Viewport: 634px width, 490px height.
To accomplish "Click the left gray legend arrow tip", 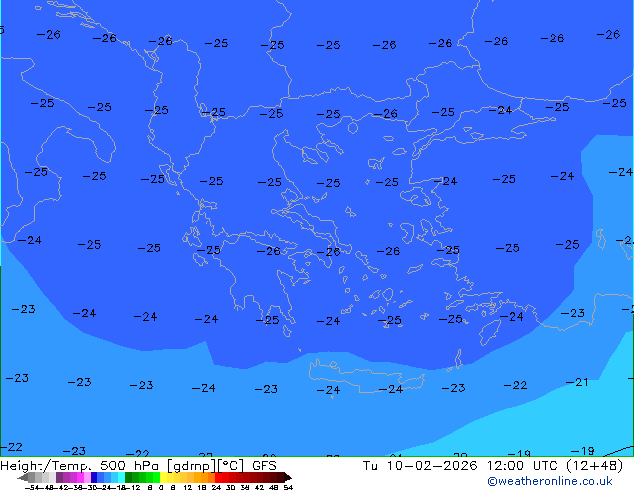I will (23, 478).
